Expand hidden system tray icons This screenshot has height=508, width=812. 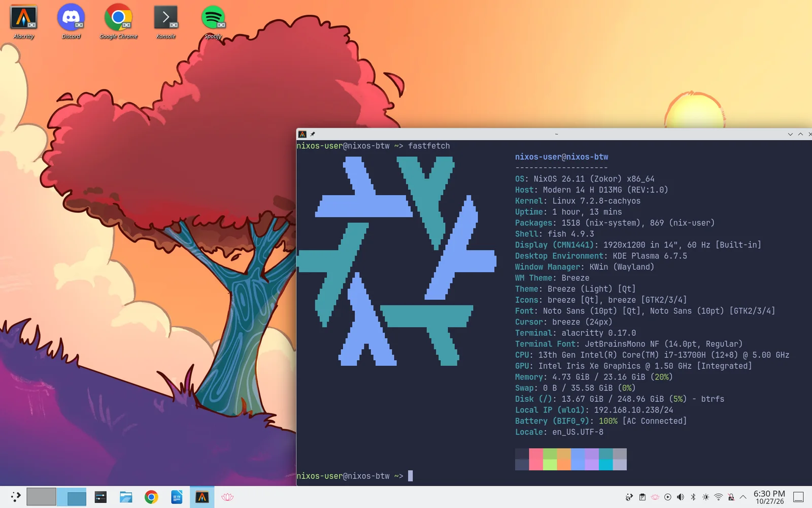pyautogui.click(x=743, y=497)
